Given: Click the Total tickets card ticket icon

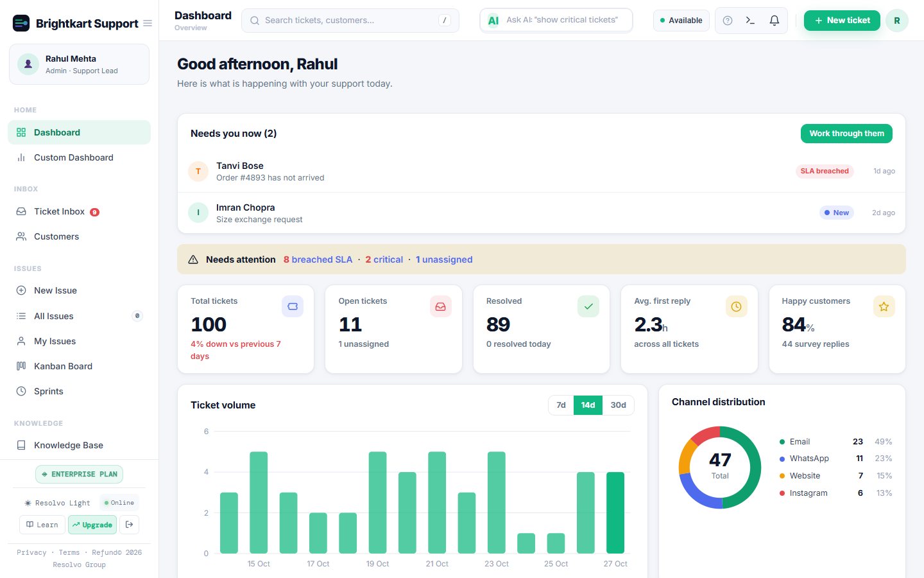Looking at the screenshot, I should [x=293, y=306].
